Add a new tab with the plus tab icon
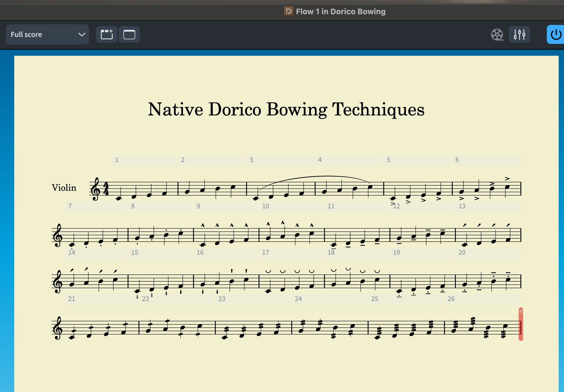564x392 pixels. [x=107, y=34]
